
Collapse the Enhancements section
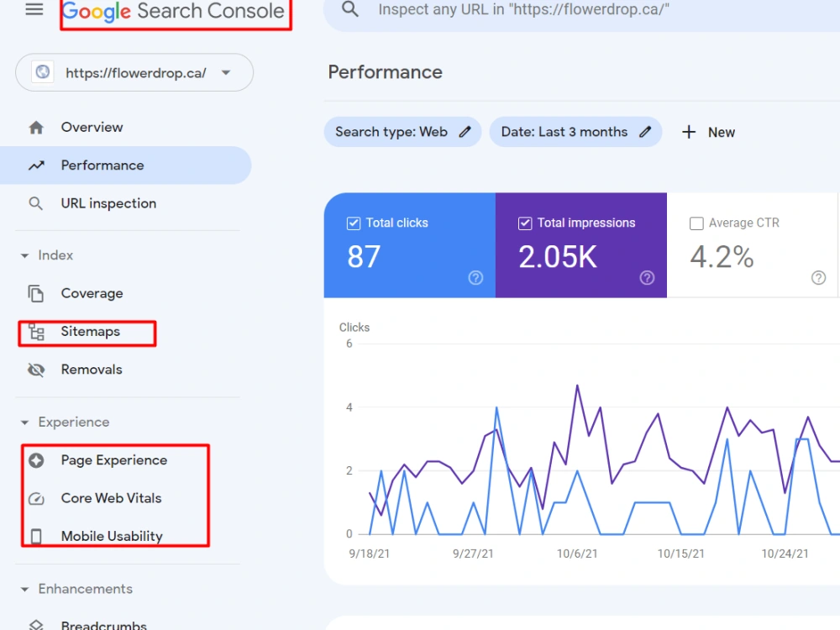pyautogui.click(x=76, y=590)
